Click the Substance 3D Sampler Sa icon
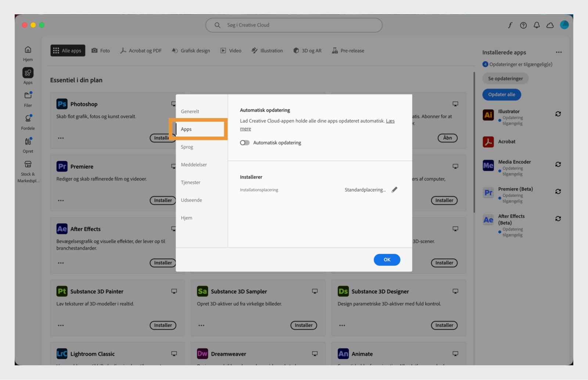588x380 pixels. [202, 291]
